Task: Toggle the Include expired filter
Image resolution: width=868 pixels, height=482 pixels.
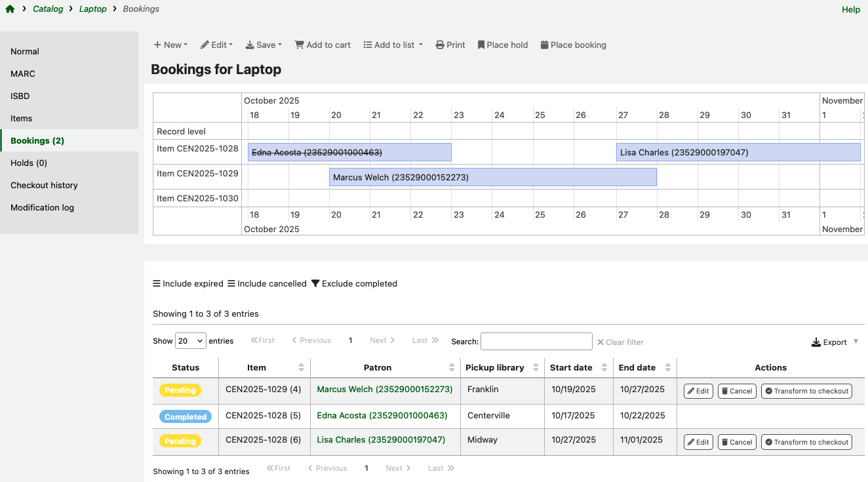Action: coord(187,283)
